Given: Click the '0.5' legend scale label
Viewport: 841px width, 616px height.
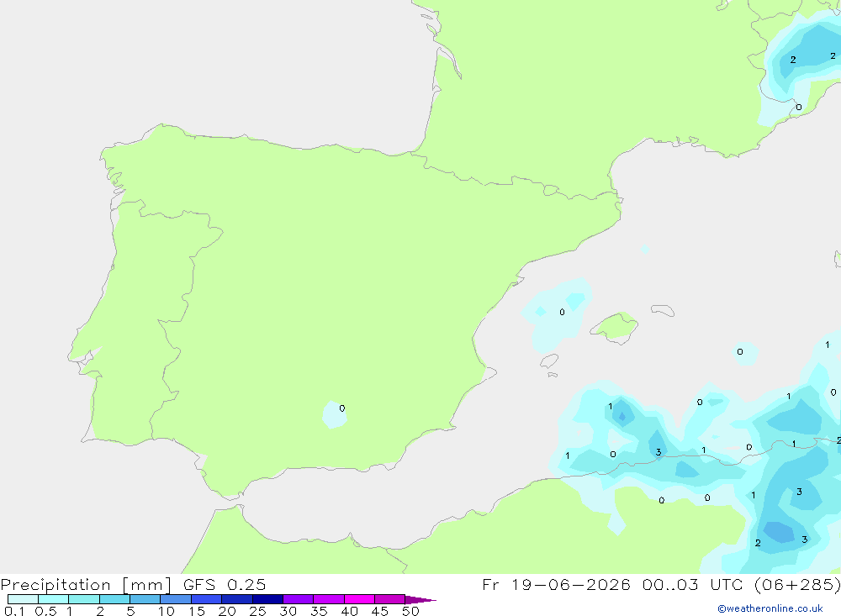Looking at the screenshot, I should [x=46, y=611].
